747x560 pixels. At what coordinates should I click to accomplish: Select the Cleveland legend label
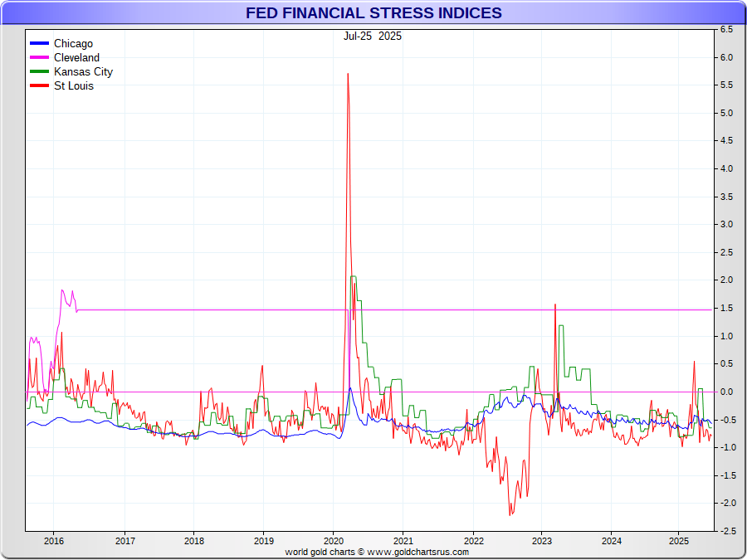[x=76, y=57]
